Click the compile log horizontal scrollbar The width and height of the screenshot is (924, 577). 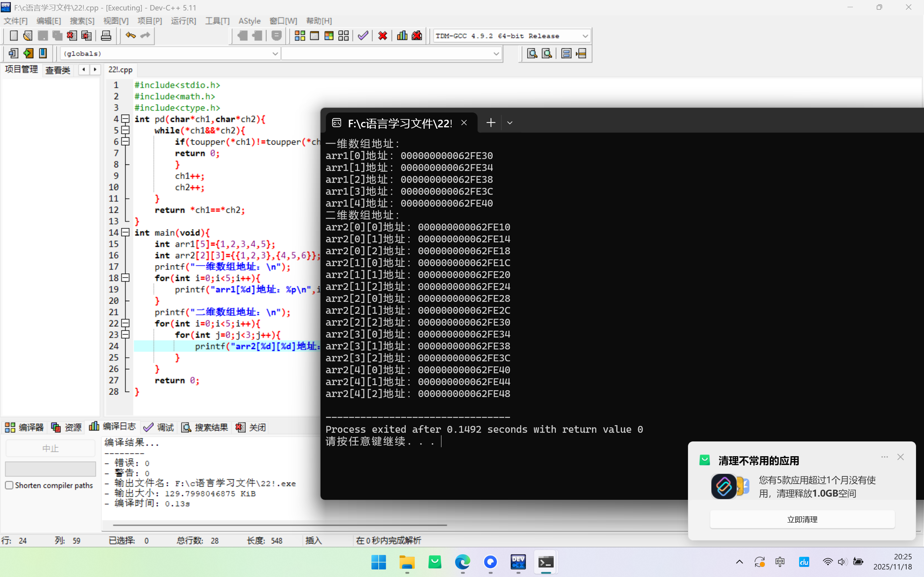coord(279,525)
